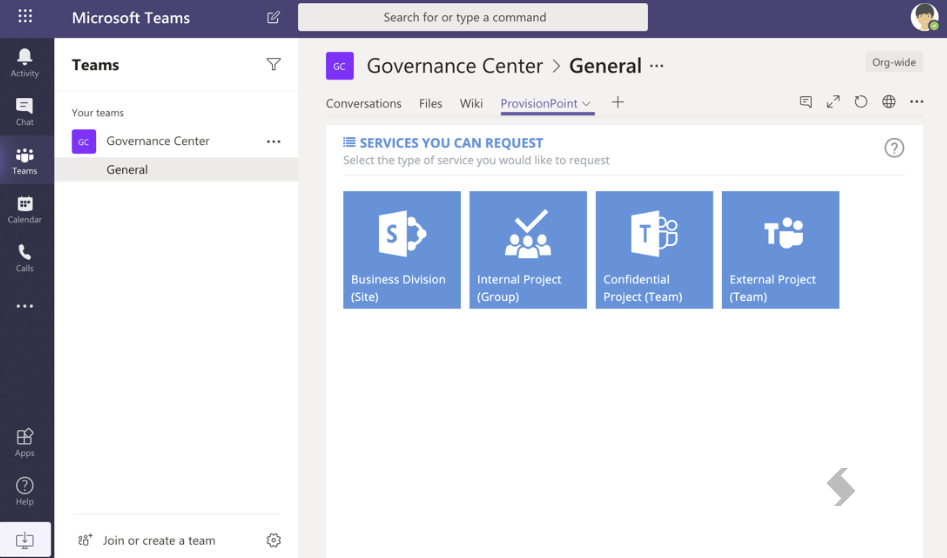Open the Calendar app

[x=25, y=210]
